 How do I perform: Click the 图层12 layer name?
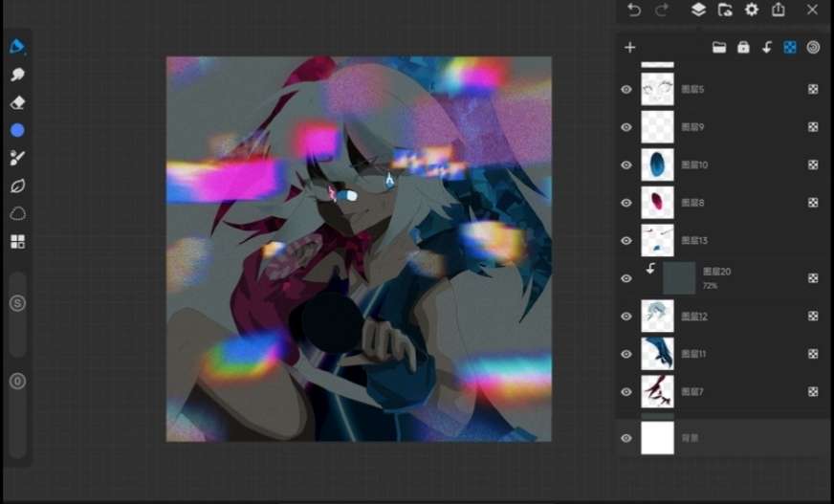click(694, 317)
